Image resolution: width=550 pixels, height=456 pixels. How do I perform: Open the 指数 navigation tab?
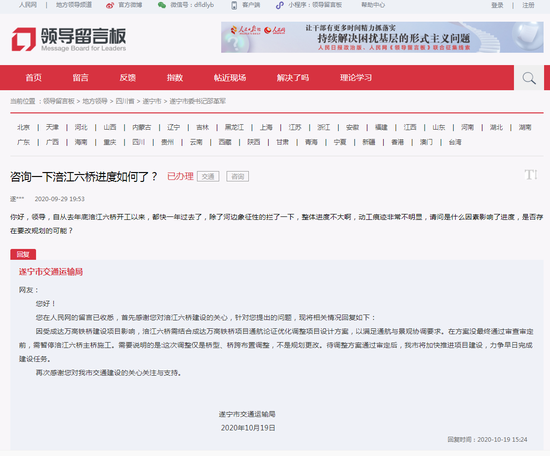175,78
